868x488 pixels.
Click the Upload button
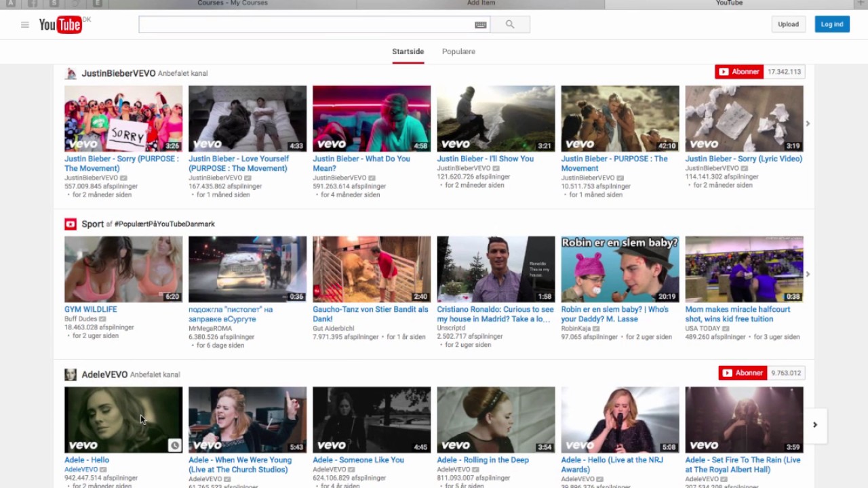789,24
